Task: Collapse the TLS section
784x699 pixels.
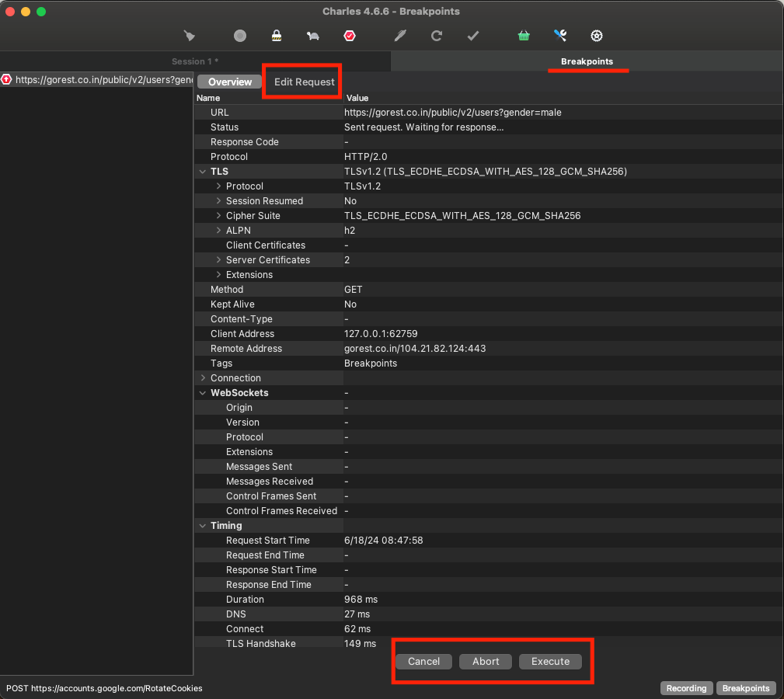Action: [x=203, y=171]
